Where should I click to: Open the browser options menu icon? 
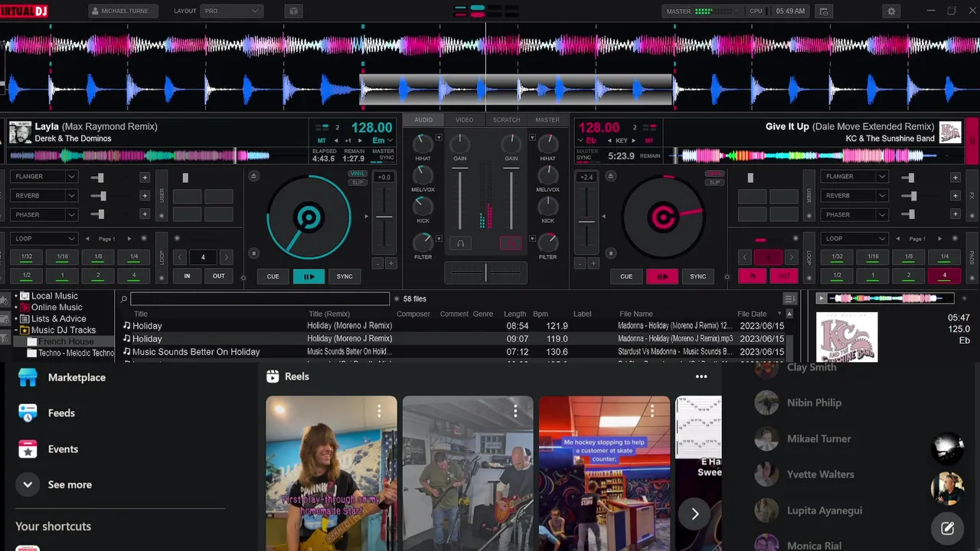[x=789, y=298]
